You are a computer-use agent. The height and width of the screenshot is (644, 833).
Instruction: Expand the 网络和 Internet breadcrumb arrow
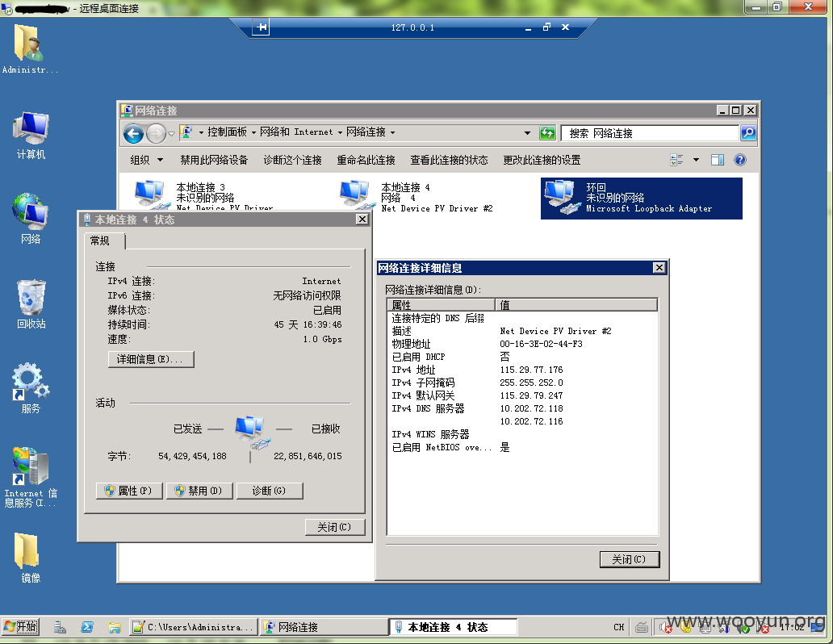point(340,132)
